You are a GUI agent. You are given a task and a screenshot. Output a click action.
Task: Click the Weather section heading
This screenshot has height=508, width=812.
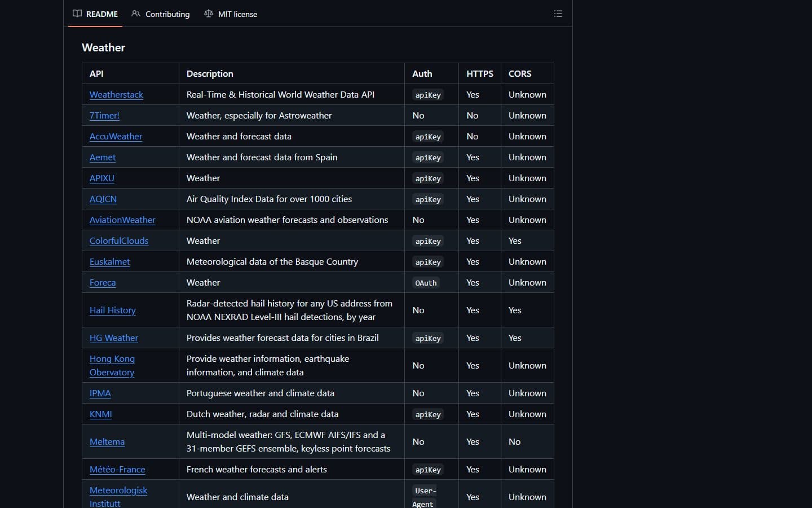tap(104, 48)
